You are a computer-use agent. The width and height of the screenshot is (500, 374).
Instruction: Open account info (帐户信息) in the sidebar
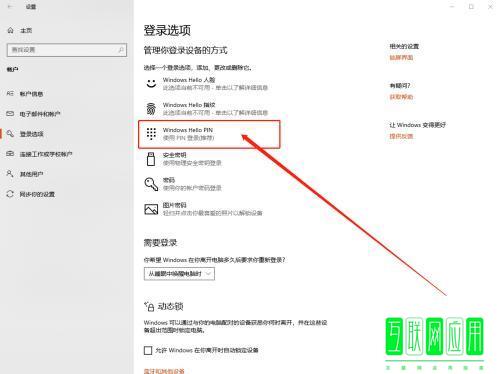click(x=31, y=94)
